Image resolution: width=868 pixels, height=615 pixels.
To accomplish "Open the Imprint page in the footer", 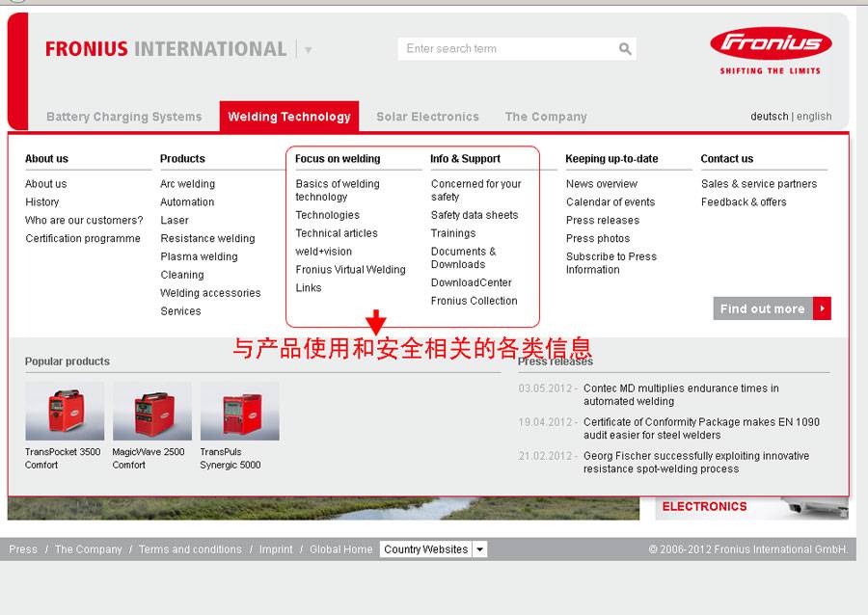I will pos(276,548).
